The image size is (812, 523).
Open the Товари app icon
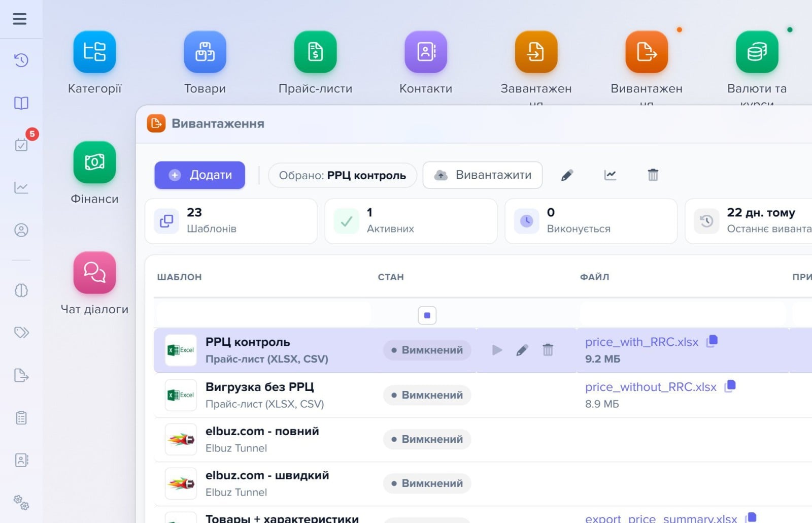(205, 52)
